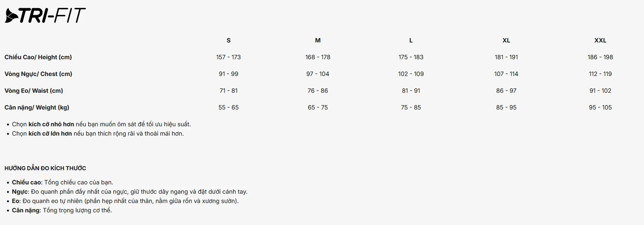
Task: Click the 157 - 173 height value
Action: tap(229, 57)
